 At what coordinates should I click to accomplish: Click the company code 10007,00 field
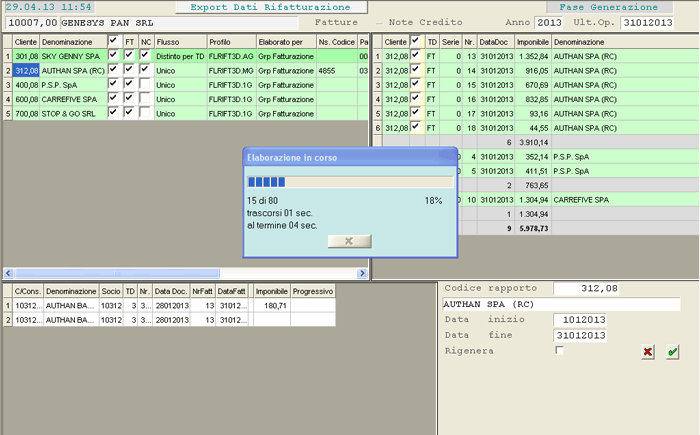[32, 23]
